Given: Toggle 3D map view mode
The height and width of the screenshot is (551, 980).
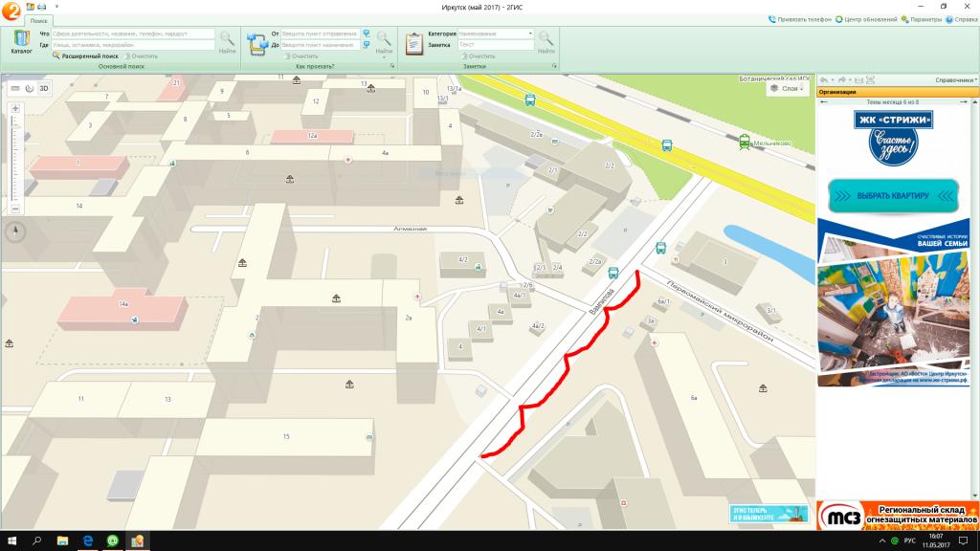Looking at the screenshot, I should pyautogui.click(x=44, y=89).
